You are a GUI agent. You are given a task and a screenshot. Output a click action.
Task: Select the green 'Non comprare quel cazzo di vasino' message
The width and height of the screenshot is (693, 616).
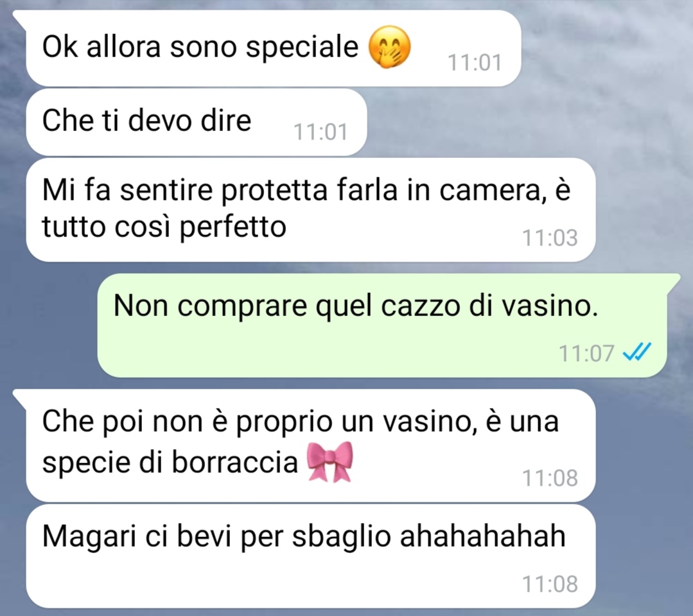(382, 325)
